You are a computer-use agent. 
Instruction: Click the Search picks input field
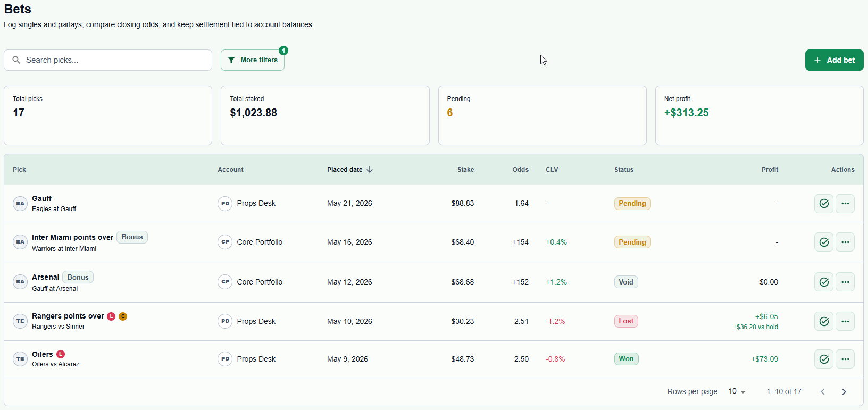click(108, 60)
